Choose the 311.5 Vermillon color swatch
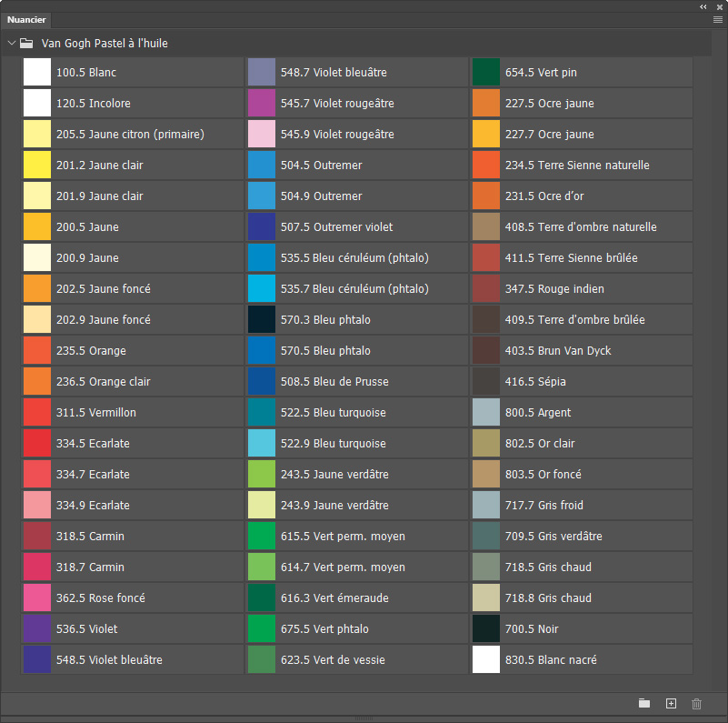 click(37, 412)
